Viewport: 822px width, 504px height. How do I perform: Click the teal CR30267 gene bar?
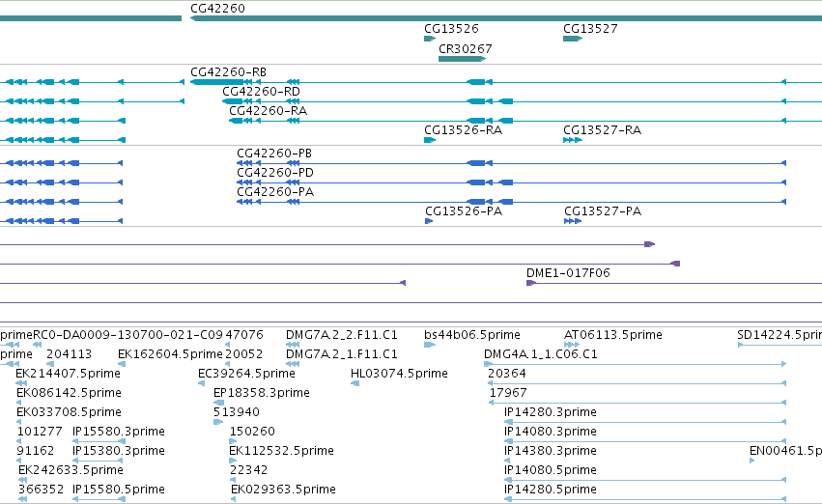pyautogui.click(x=462, y=59)
